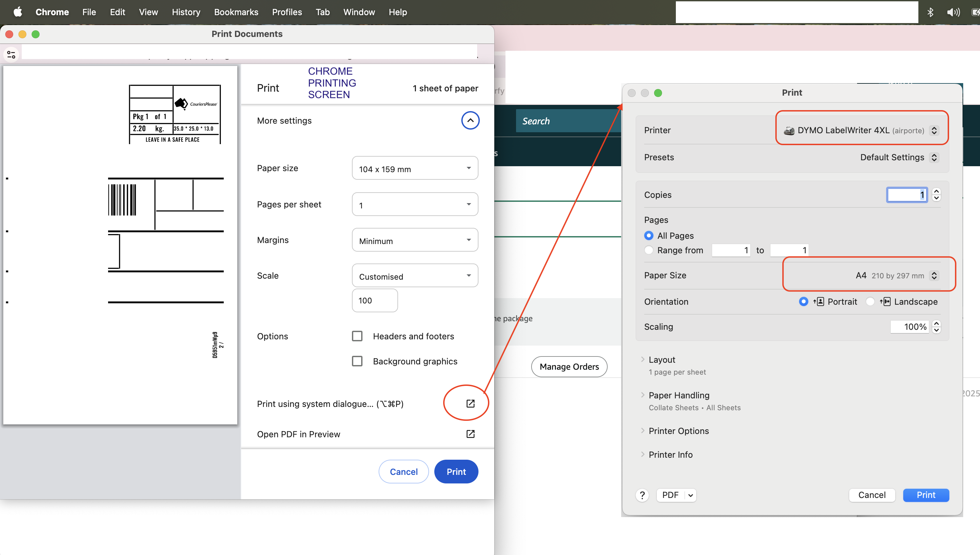This screenshot has height=555, width=980.
Task: Click the Manage Orders button
Action: pos(569,367)
